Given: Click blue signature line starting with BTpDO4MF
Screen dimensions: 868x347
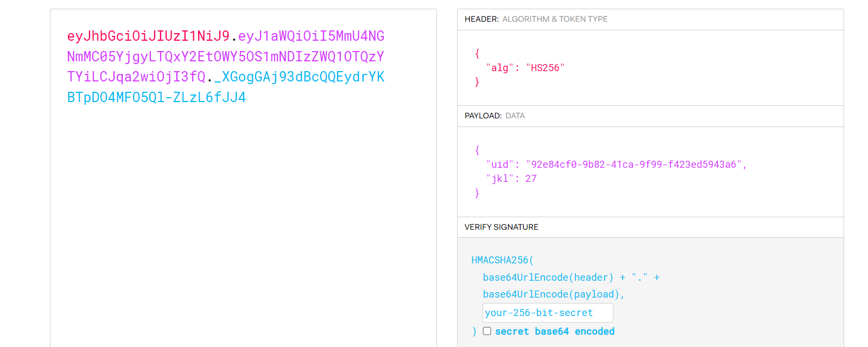Looking at the screenshot, I should click(x=156, y=98).
